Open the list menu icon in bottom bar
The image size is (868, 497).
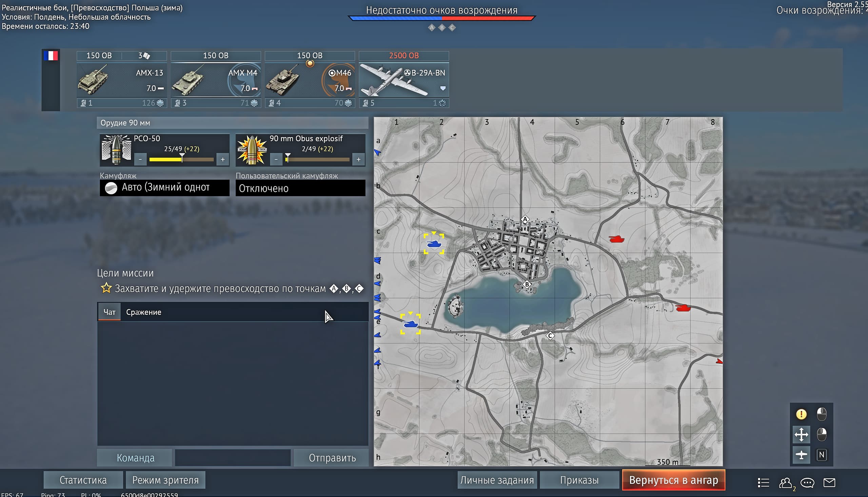coord(763,482)
